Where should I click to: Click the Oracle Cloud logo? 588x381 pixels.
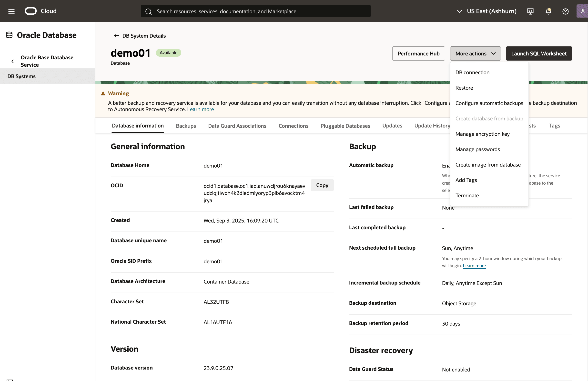[31, 11]
